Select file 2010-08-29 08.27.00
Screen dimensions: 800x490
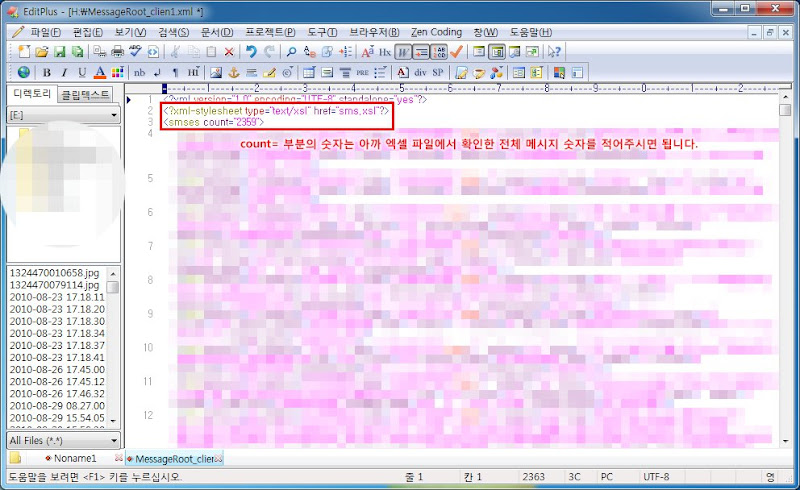tap(57, 406)
